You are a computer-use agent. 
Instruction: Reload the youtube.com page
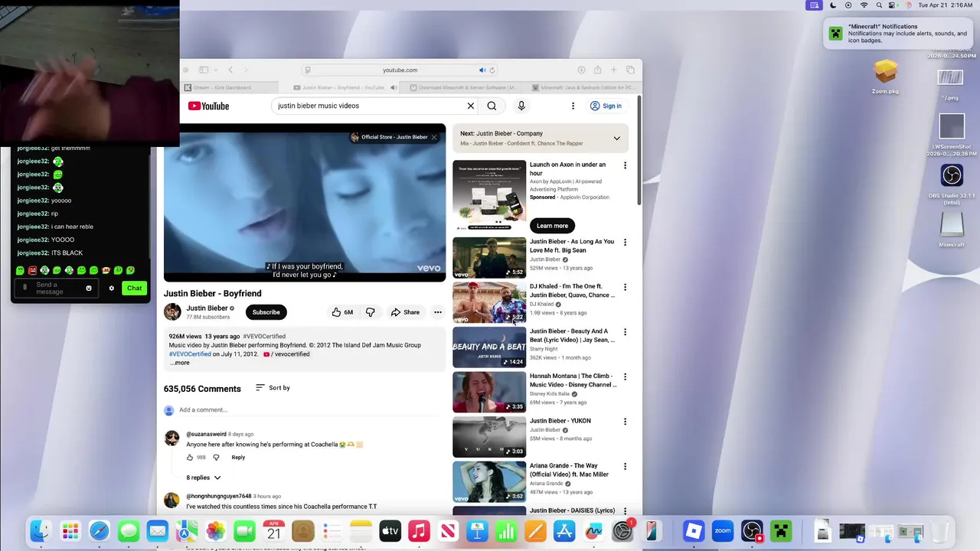click(492, 70)
